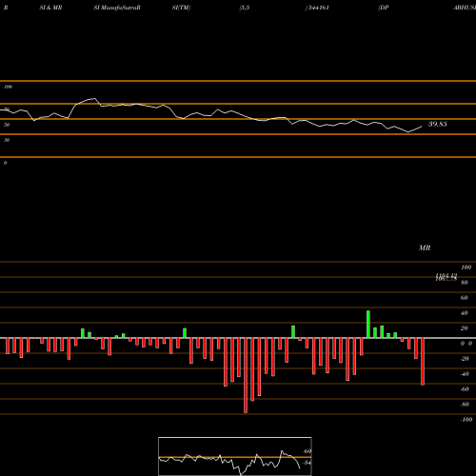Click the '(DP' header text
The height and width of the screenshot is (476, 476).
pyautogui.click(x=384, y=8)
